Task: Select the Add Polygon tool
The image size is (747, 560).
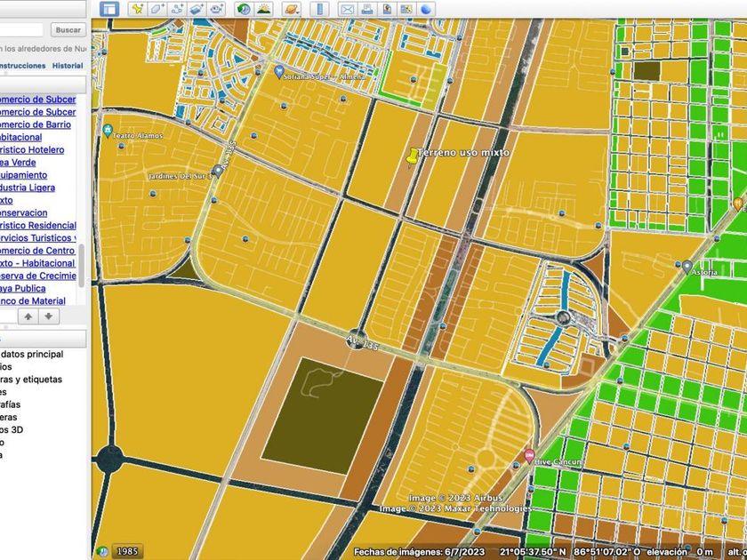Action: (x=157, y=9)
